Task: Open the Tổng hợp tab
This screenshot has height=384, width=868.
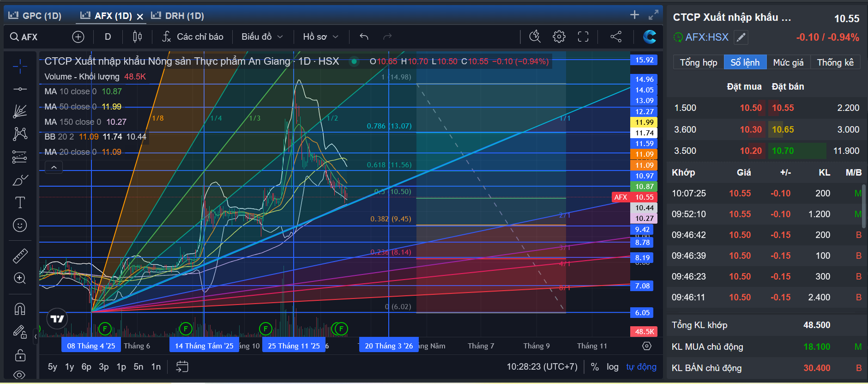Action: (x=699, y=62)
